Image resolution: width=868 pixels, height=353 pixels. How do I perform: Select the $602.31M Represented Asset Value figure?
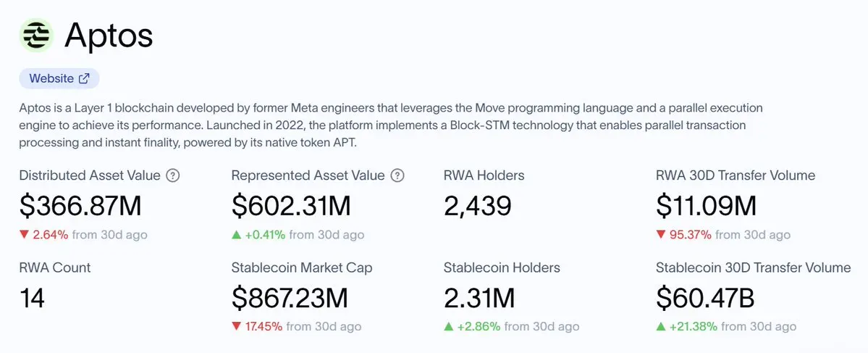(291, 206)
